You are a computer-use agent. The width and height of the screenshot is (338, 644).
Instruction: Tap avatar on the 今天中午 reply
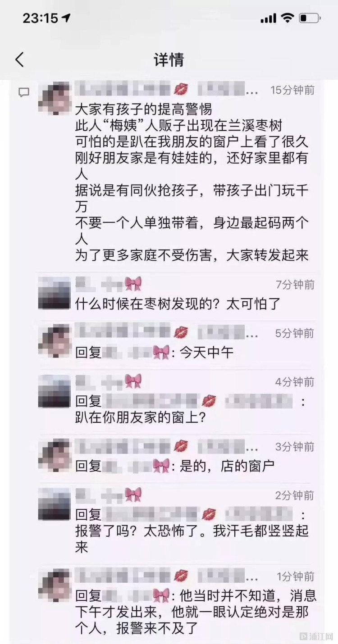coord(55,342)
